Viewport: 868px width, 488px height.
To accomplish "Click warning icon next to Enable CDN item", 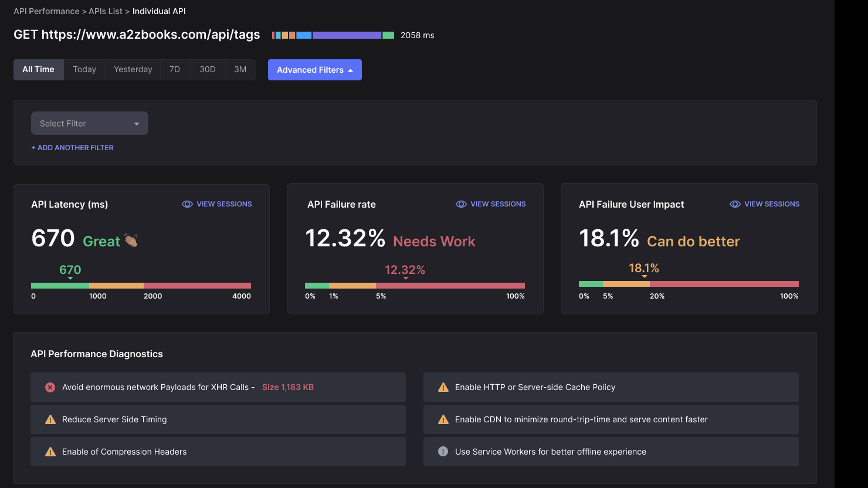I will pyautogui.click(x=443, y=419).
